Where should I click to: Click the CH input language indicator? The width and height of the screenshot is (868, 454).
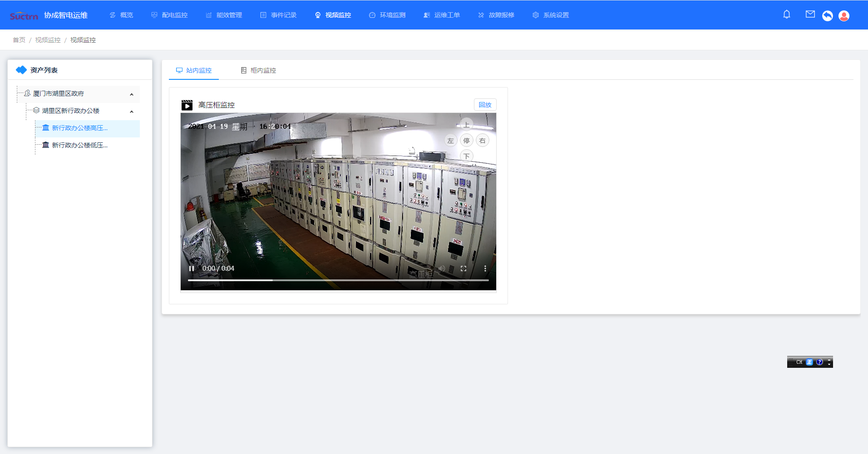tap(799, 362)
